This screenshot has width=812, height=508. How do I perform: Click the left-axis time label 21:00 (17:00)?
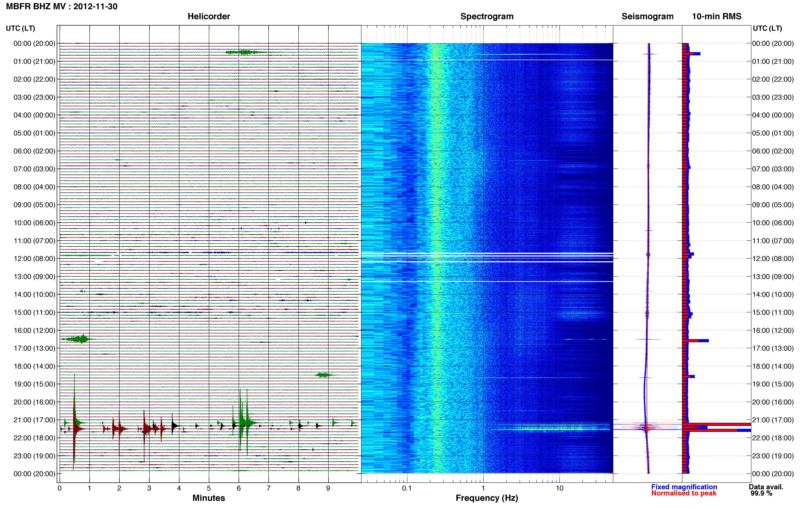(34, 420)
